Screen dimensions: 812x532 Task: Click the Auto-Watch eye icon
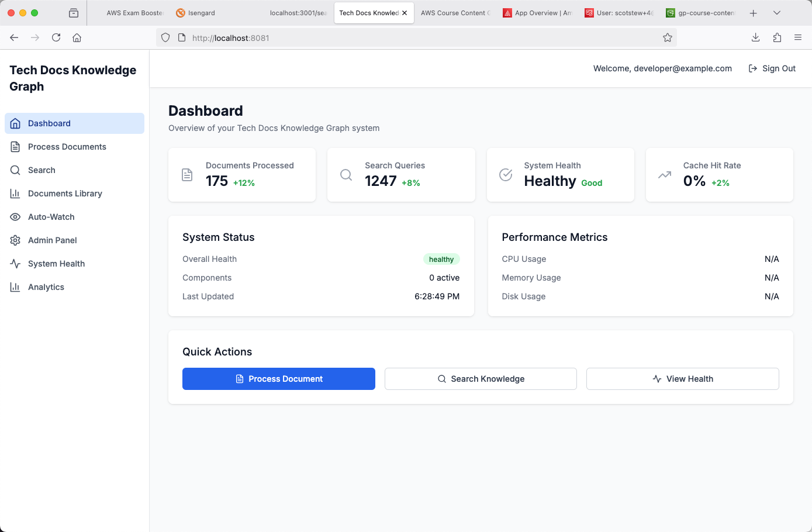(x=16, y=217)
